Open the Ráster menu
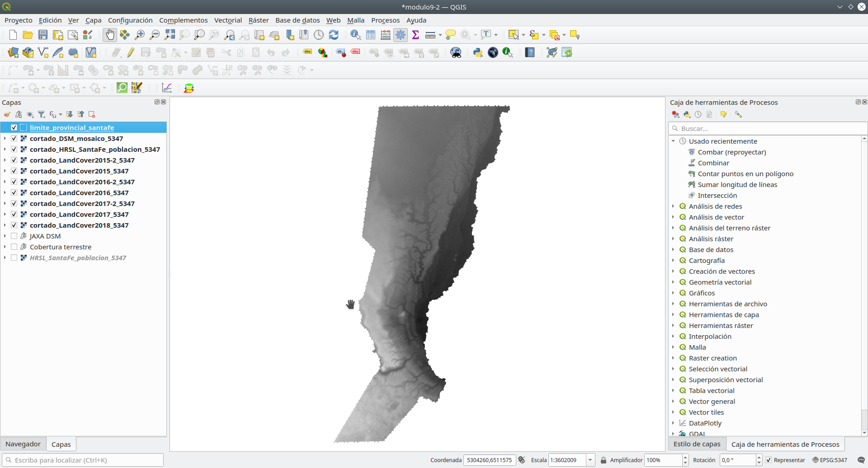 tap(259, 20)
